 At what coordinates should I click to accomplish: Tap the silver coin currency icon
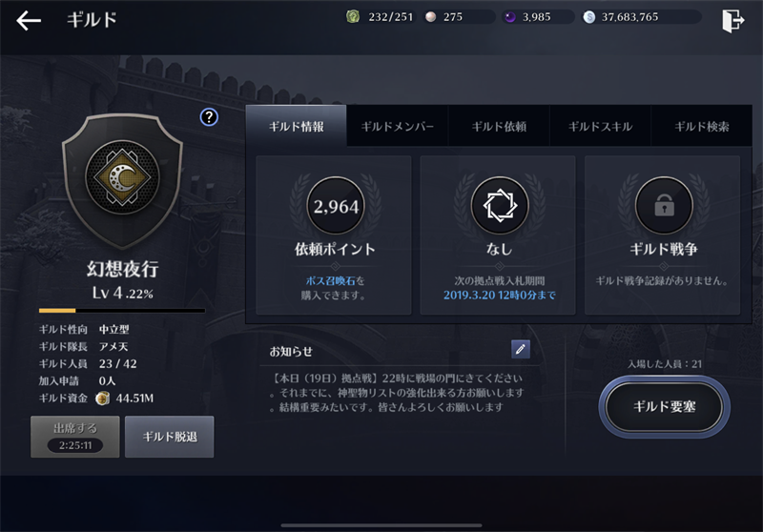click(588, 17)
